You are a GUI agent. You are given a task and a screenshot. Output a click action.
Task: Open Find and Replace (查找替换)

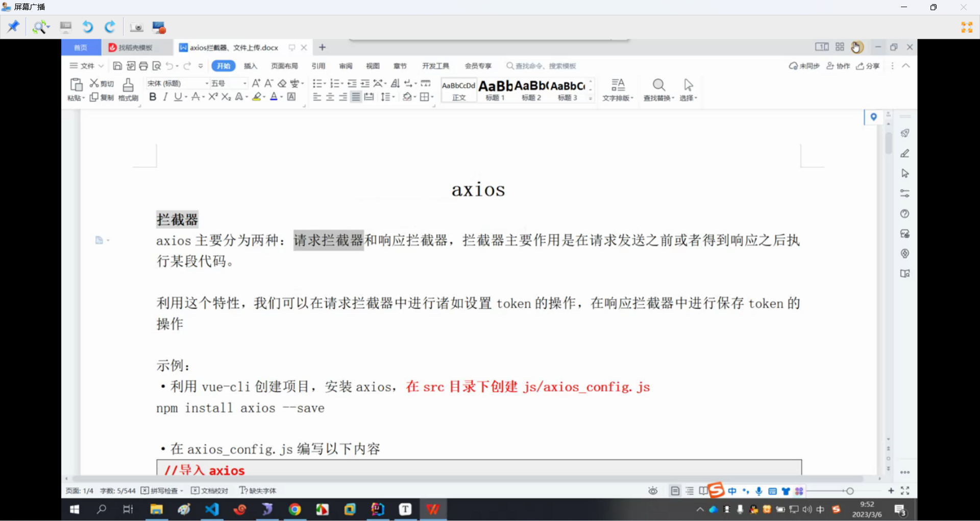click(658, 90)
